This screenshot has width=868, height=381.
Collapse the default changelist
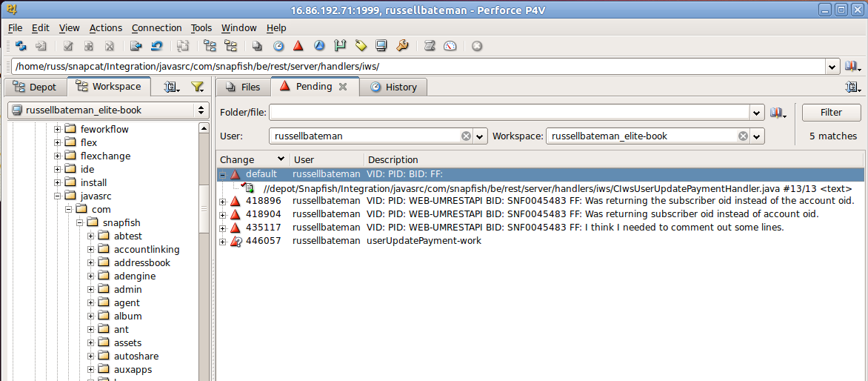tap(223, 174)
